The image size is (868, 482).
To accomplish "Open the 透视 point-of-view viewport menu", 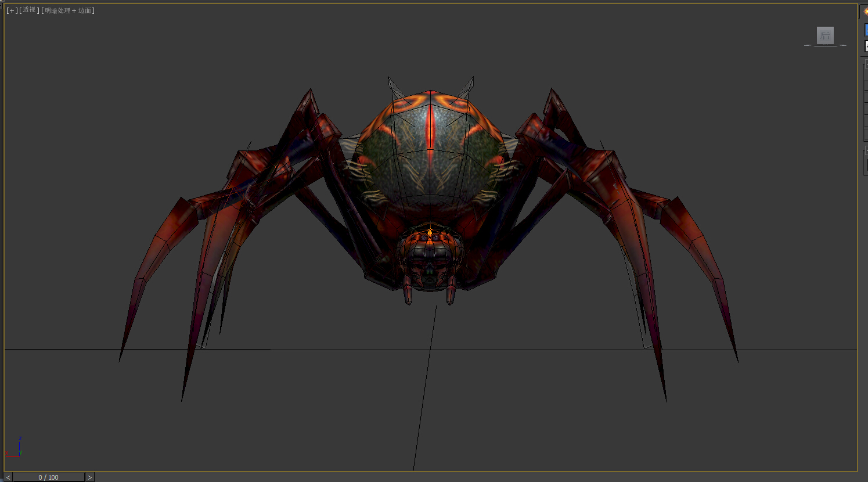I will (29, 10).
